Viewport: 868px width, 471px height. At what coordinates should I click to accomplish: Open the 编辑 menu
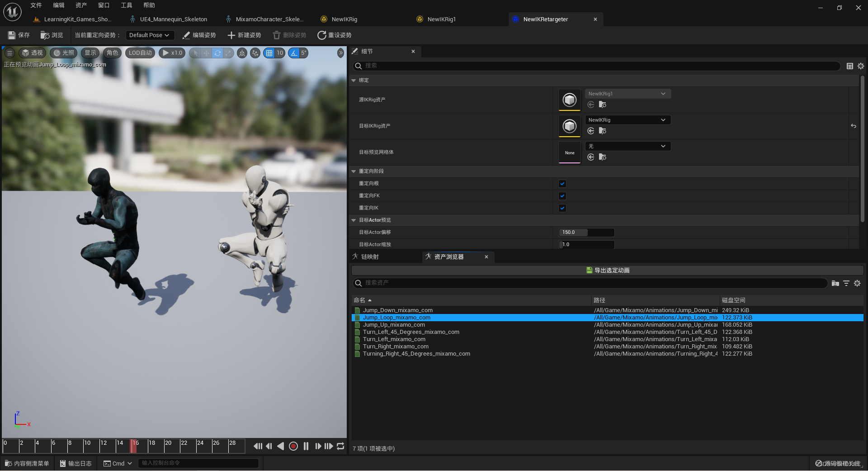[x=59, y=5]
